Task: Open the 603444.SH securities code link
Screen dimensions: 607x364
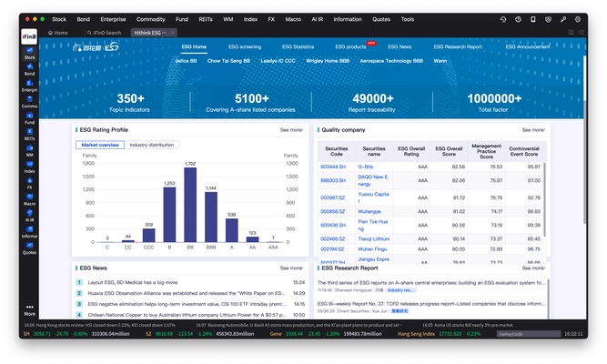Action: 332,167
